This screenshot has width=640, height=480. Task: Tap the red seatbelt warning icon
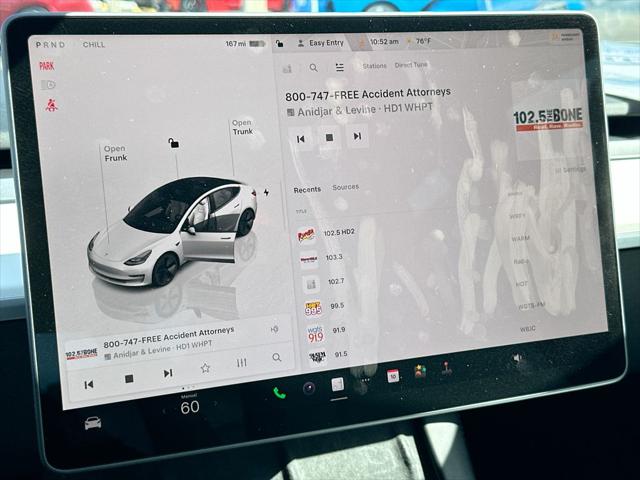coord(51,105)
